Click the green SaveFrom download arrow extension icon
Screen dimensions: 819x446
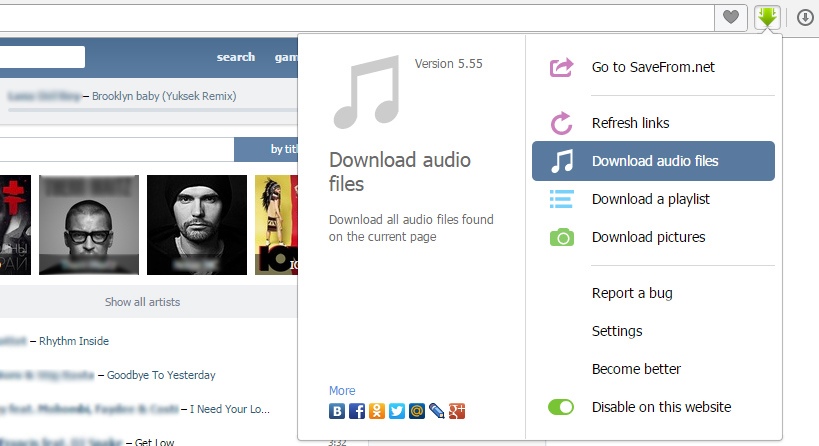click(767, 17)
